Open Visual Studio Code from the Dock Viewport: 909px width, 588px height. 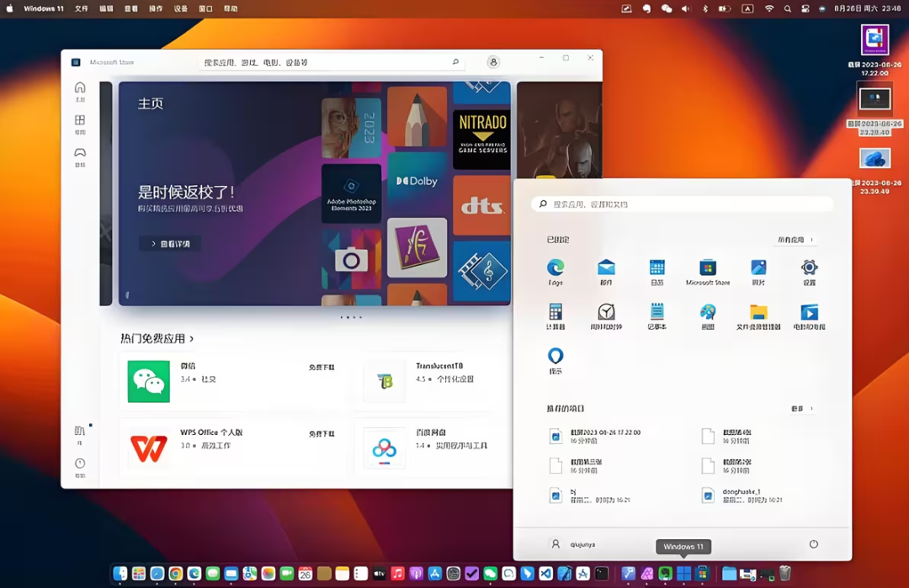click(546, 574)
